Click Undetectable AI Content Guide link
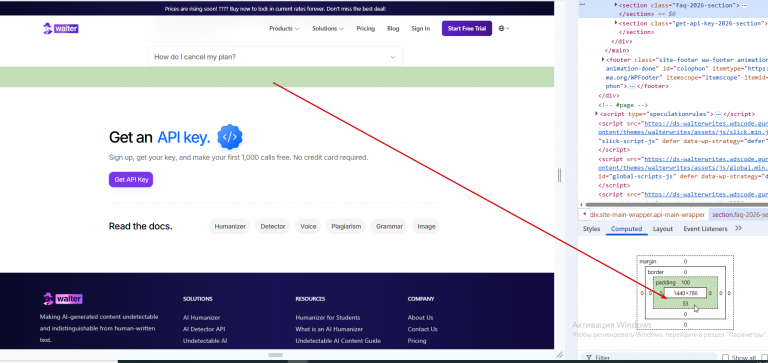 338,341
